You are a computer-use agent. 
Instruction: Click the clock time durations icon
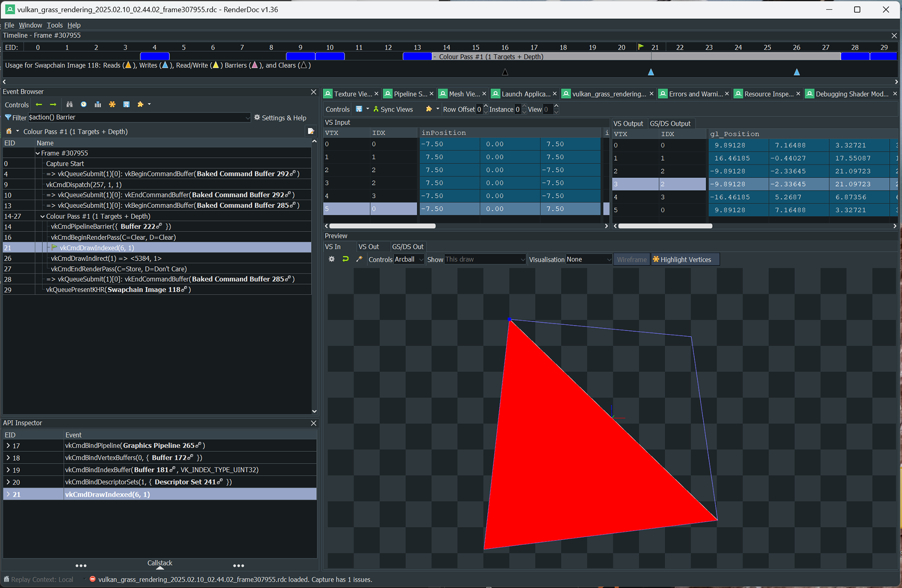pyautogui.click(x=84, y=104)
